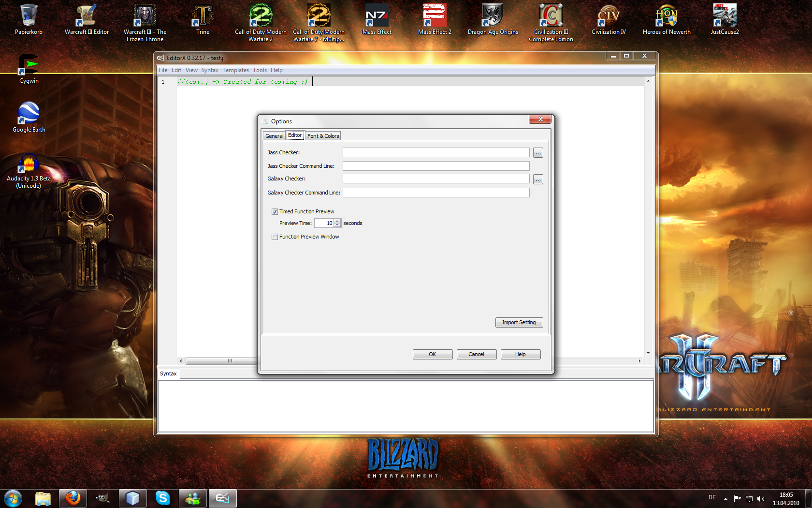Open the Skype taskbar icon
The image size is (812, 508).
pyautogui.click(x=163, y=498)
